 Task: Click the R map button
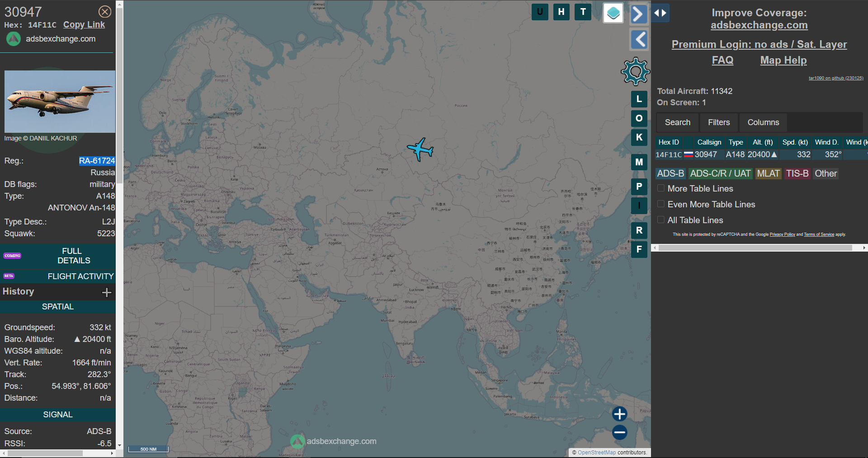pos(639,230)
